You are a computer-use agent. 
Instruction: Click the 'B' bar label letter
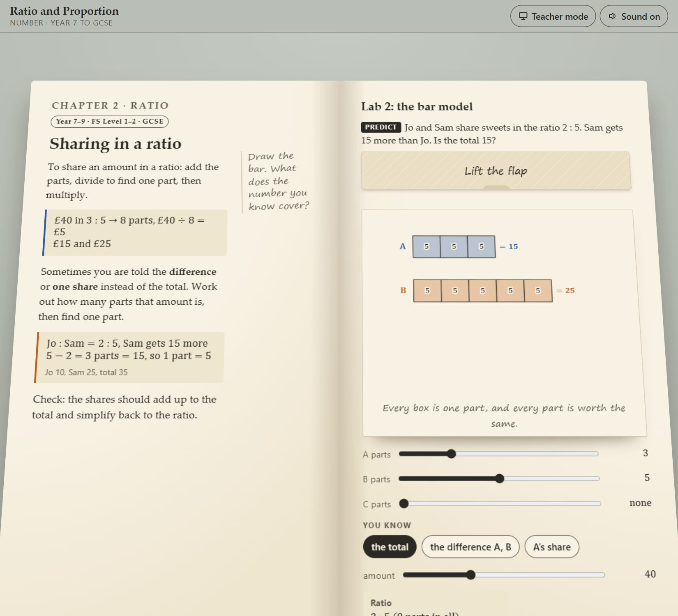(x=403, y=291)
